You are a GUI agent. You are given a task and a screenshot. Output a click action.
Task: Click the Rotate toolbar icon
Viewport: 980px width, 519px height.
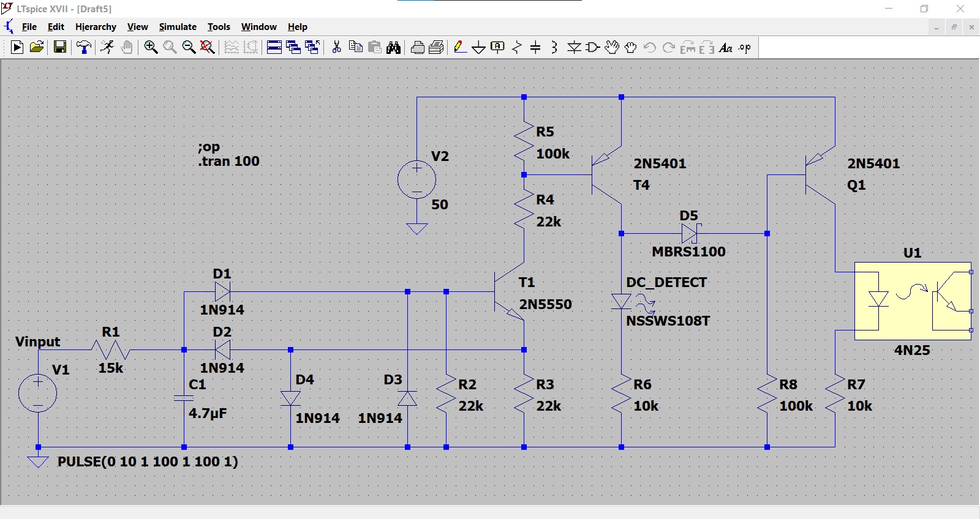point(688,47)
